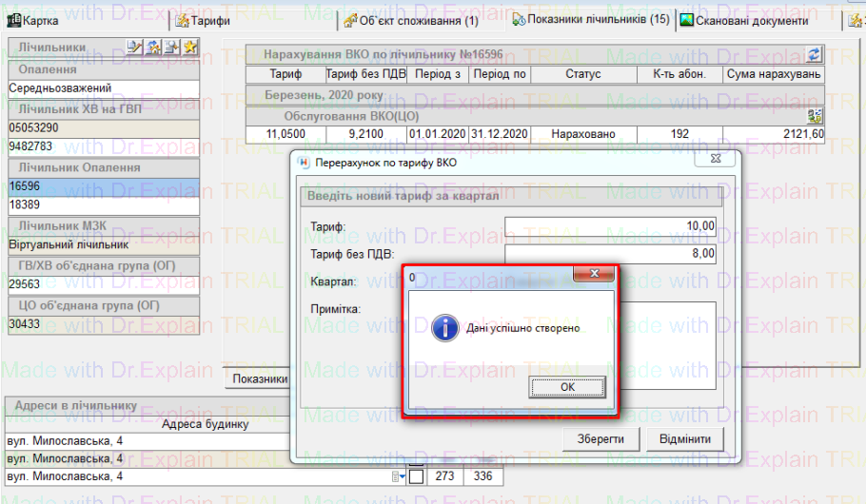This screenshot has height=504, width=866.
Task: Select meter 05053290 in the list
Action: (x=103, y=127)
